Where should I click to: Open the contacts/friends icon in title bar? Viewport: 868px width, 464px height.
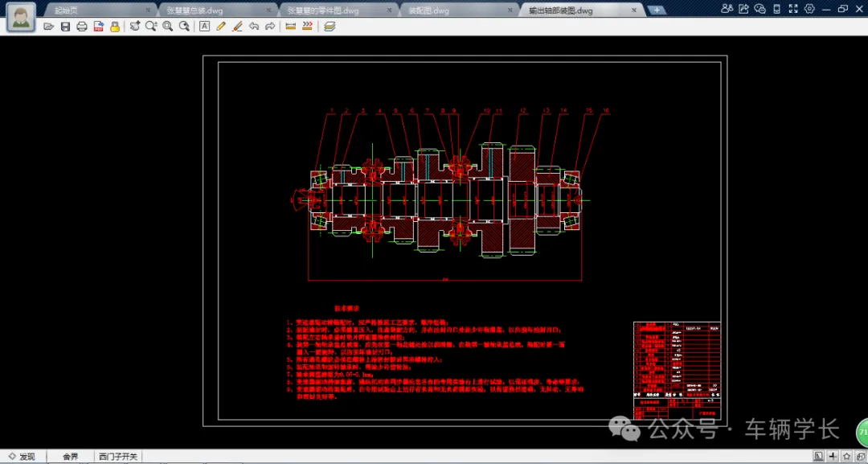[727, 8]
